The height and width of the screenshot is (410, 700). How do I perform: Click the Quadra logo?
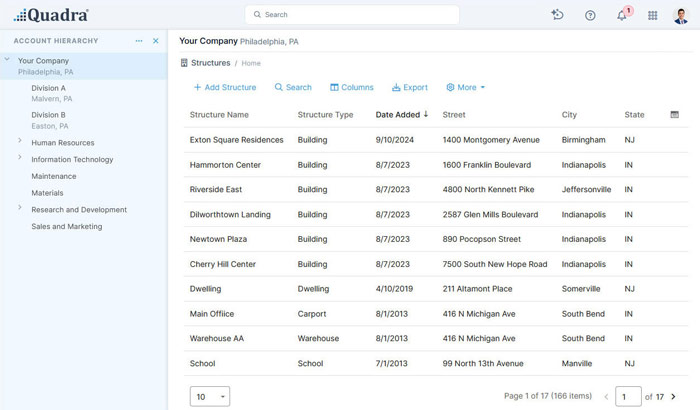(51, 15)
